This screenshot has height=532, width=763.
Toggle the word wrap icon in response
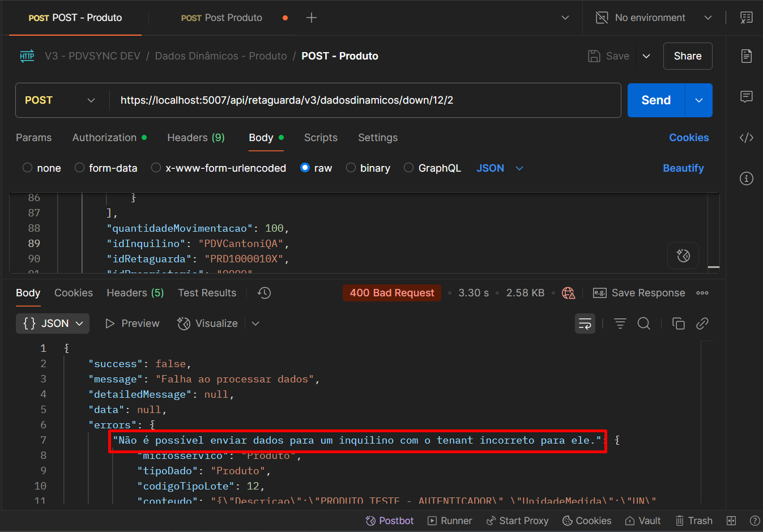(585, 324)
